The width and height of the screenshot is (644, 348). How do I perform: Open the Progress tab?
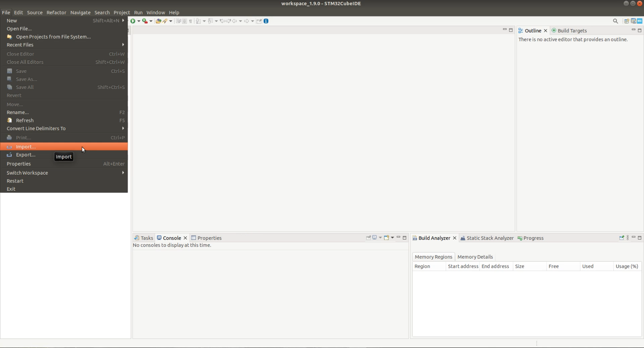click(x=531, y=238)
